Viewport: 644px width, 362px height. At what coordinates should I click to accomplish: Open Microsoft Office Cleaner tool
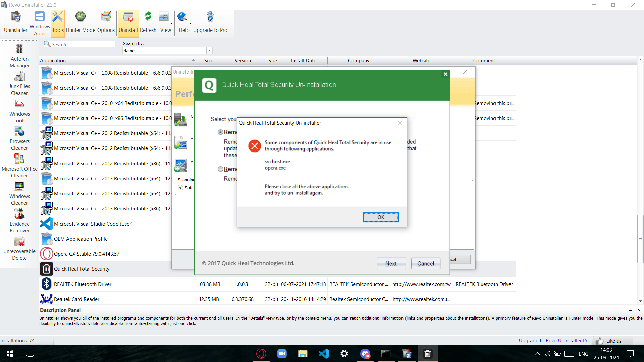pos(19,165)
